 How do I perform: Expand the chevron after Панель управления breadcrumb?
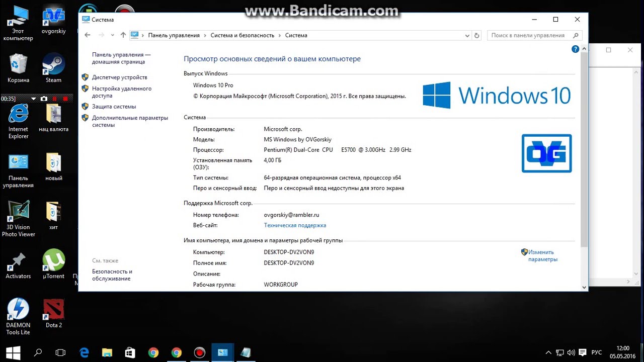[205, 35]
